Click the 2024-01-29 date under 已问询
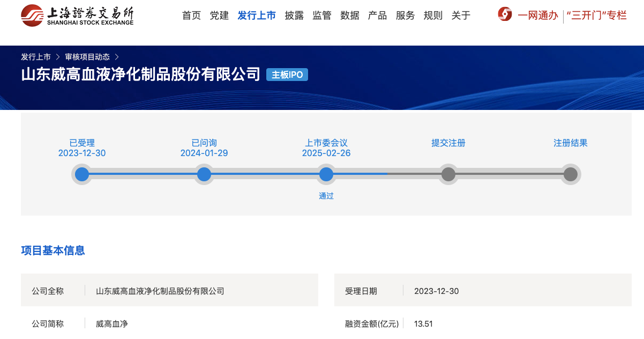644x339 pixels. pyautogui.click(x=204, y=153)
